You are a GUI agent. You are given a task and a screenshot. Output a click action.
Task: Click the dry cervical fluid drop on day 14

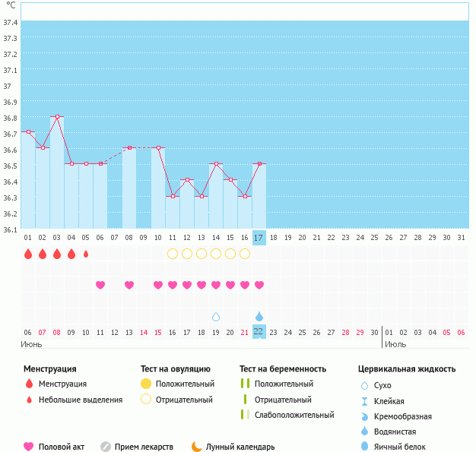[216, 316]
